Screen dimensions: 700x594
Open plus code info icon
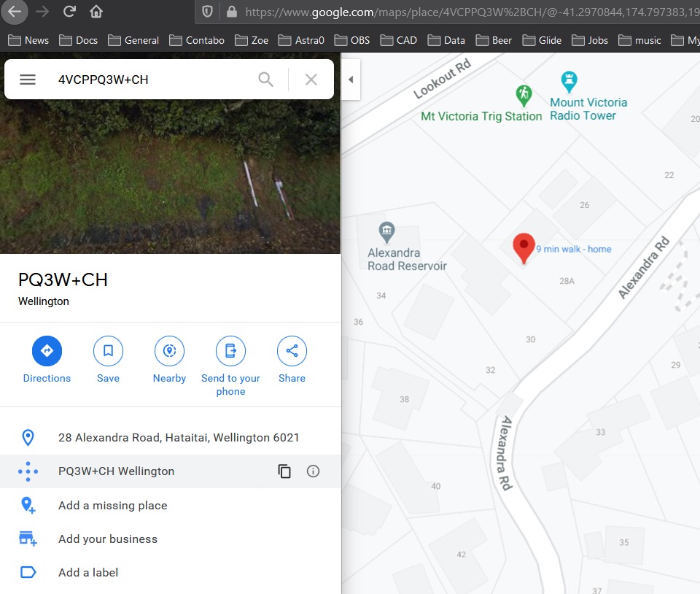[x=314, y=471]
